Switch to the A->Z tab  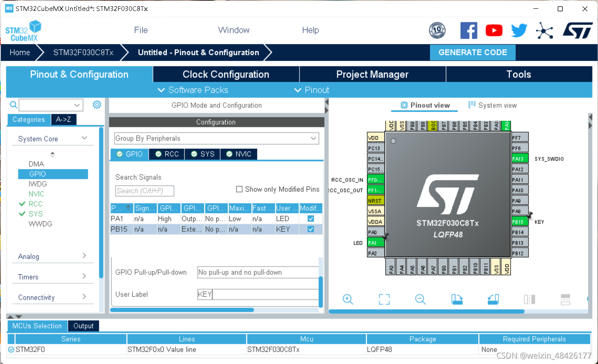63,120
